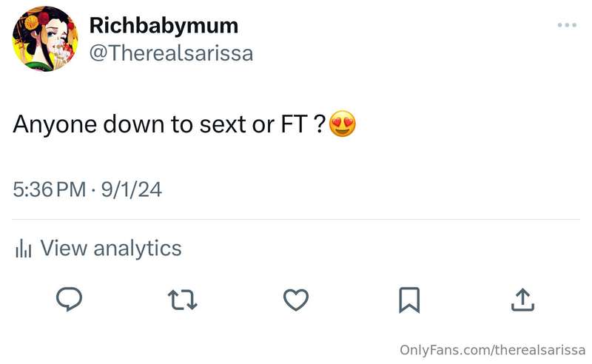Open the reply speech bubble icon
The height and width of the screenshot is (364, 592).
(x=69, y=299)
